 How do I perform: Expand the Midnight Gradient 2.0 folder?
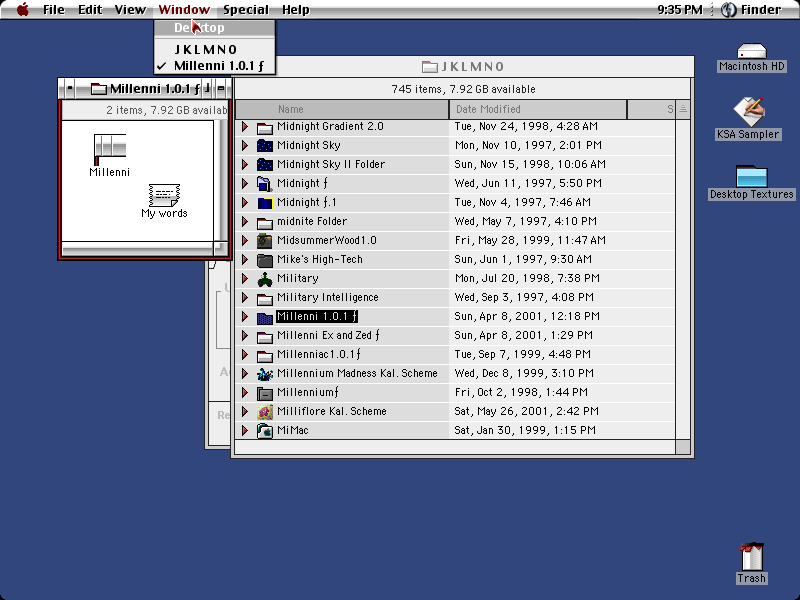pyautogui.click(x=245, y=127)
